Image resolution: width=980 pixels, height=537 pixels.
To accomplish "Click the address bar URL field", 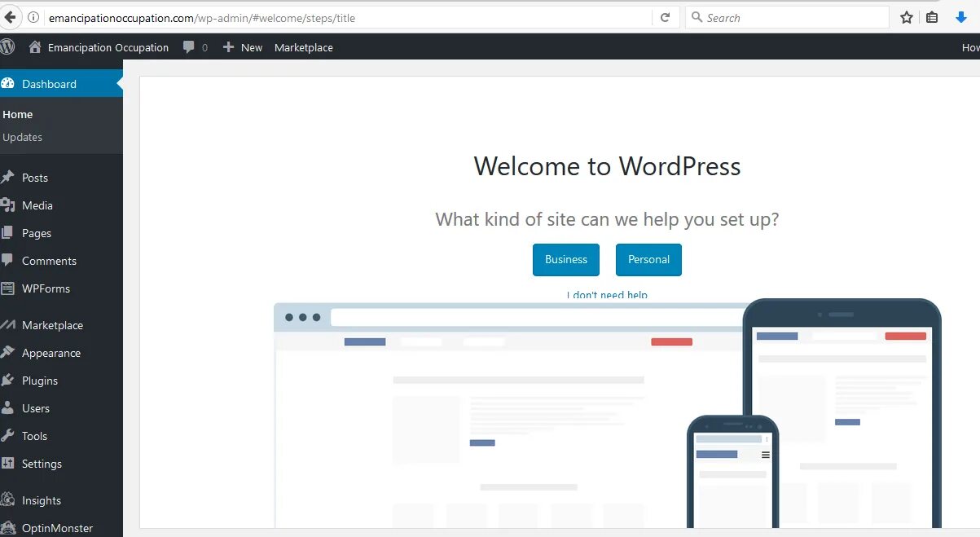I will click(x=349, y=17).
